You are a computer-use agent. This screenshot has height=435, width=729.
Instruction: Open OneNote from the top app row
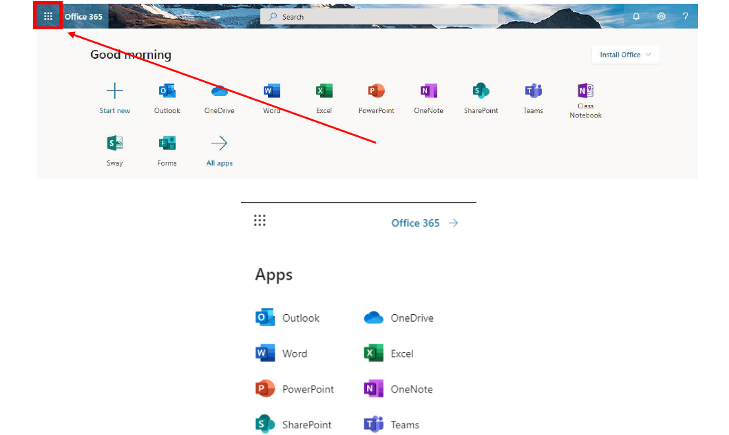click(429, 98)
